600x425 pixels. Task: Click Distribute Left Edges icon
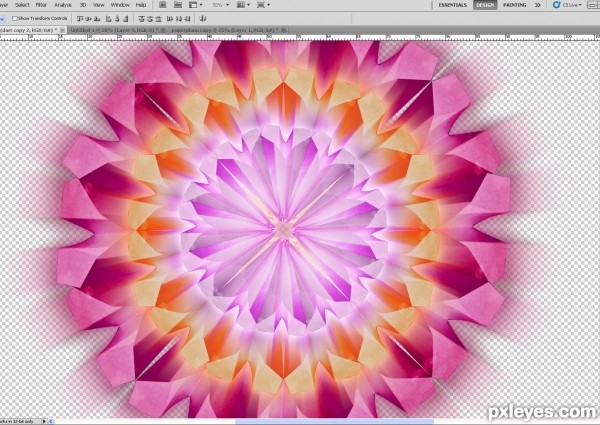pyautogui.click(x=170, y=18)
